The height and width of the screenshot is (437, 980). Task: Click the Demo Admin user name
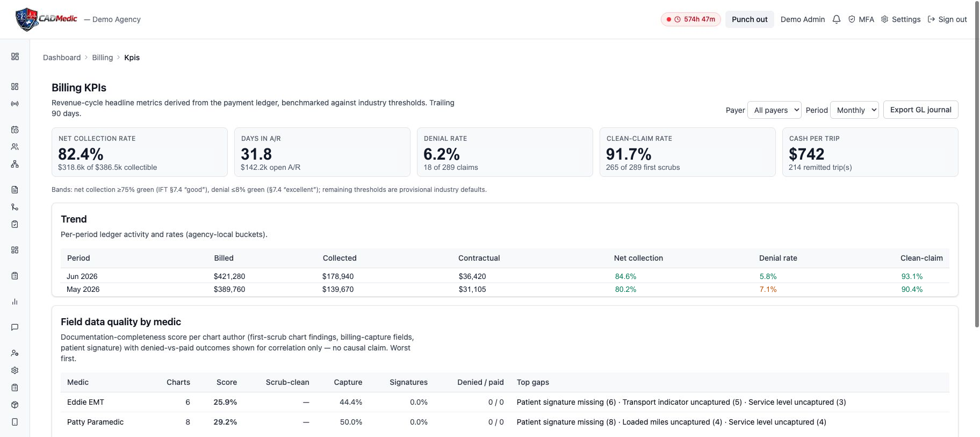point(803,19)
